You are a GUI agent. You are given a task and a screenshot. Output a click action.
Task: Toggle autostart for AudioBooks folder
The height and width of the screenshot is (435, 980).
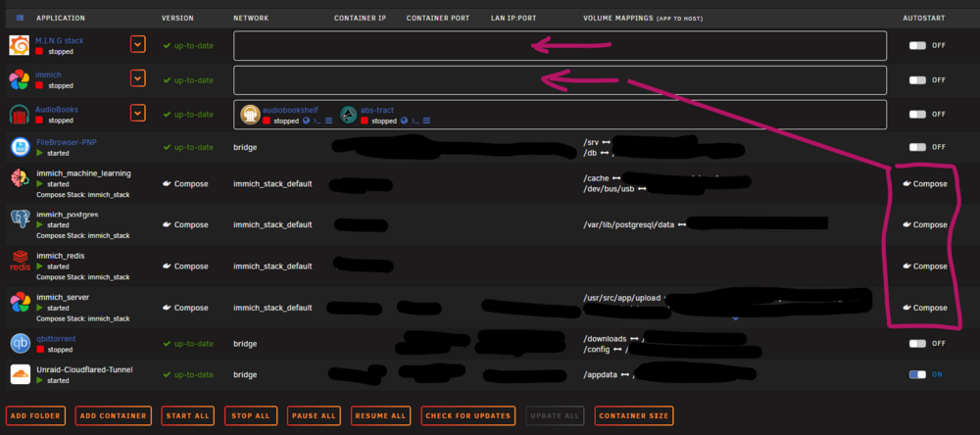[x=917, y=115]
